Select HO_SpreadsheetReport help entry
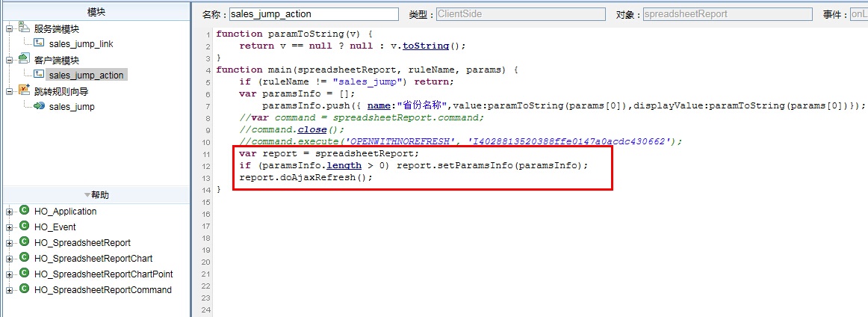 pyautogui.click(x=82, y=242)
